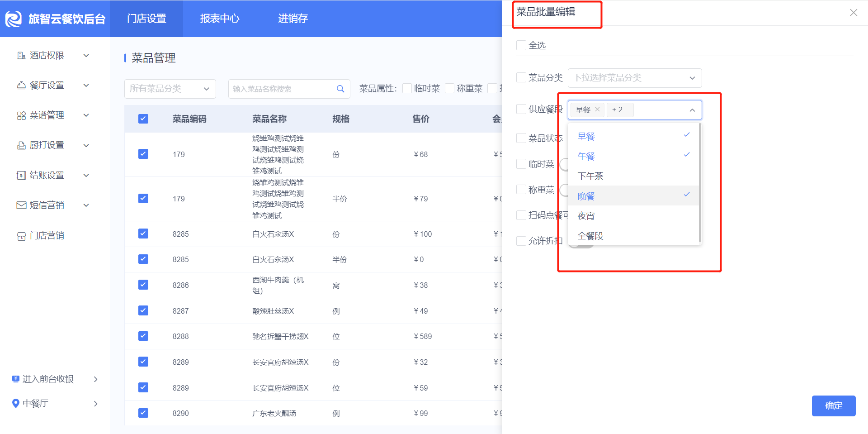The height and width of the screenshot is (434, 868).
Task: Click the 菜品编码 column header
Action: (189, 119)
